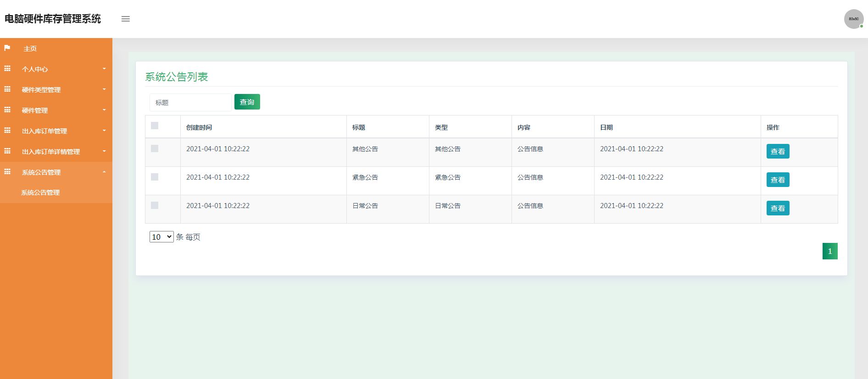Expand the 硬件类型管理 arrow

click(x=104, y=89)
